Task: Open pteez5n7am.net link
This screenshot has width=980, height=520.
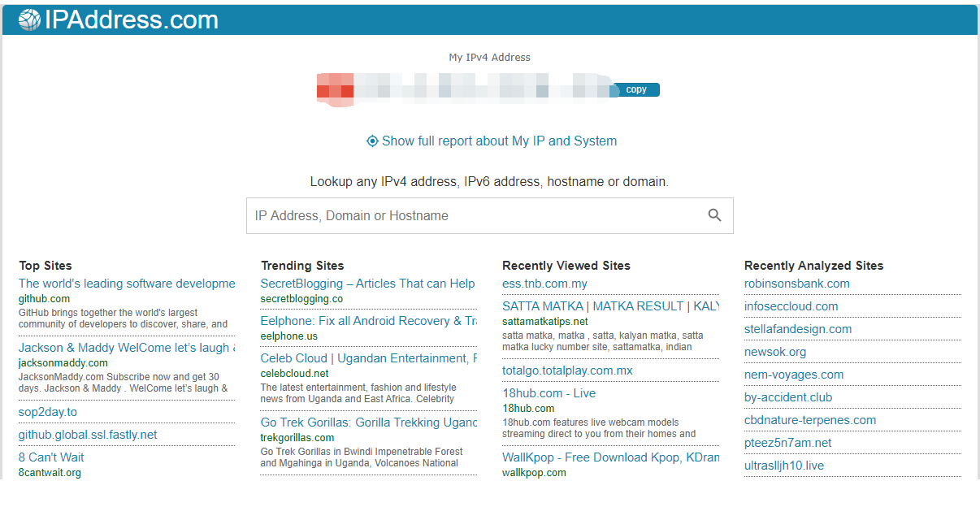Action: tap(788, 443)
